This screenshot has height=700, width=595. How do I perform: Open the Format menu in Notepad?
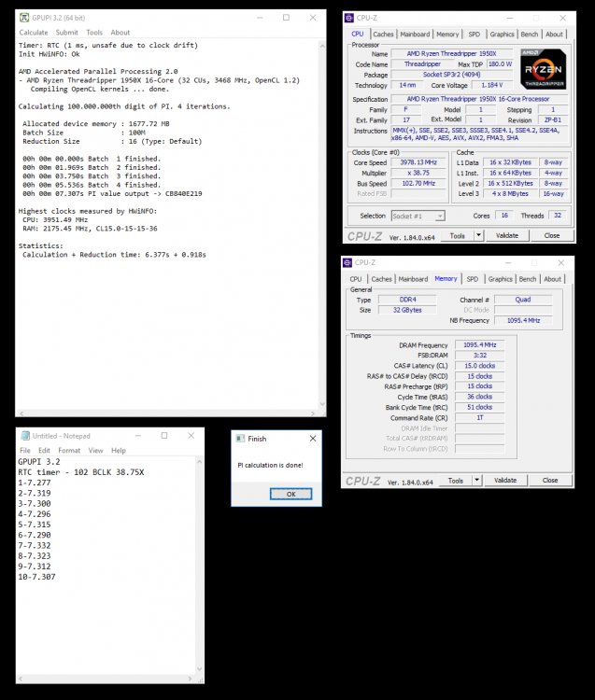[69, 451]
